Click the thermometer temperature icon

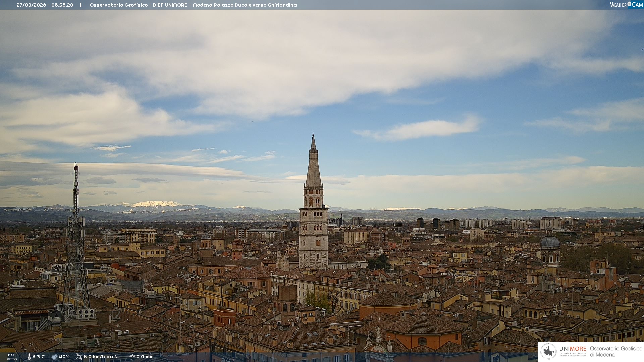click(29, 357)
